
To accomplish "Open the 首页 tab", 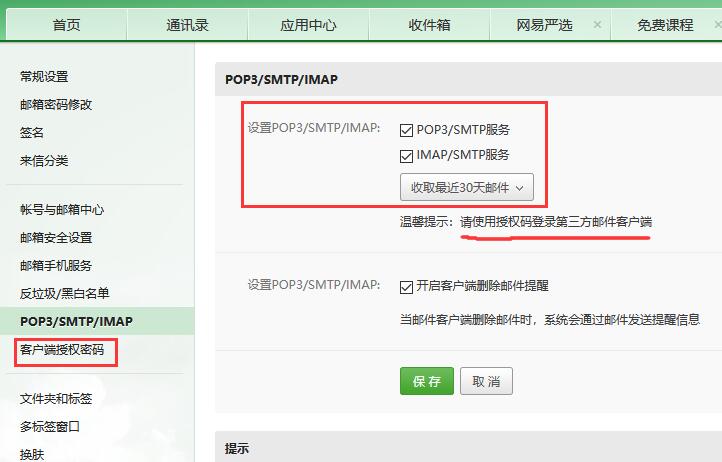I will 66,25.
